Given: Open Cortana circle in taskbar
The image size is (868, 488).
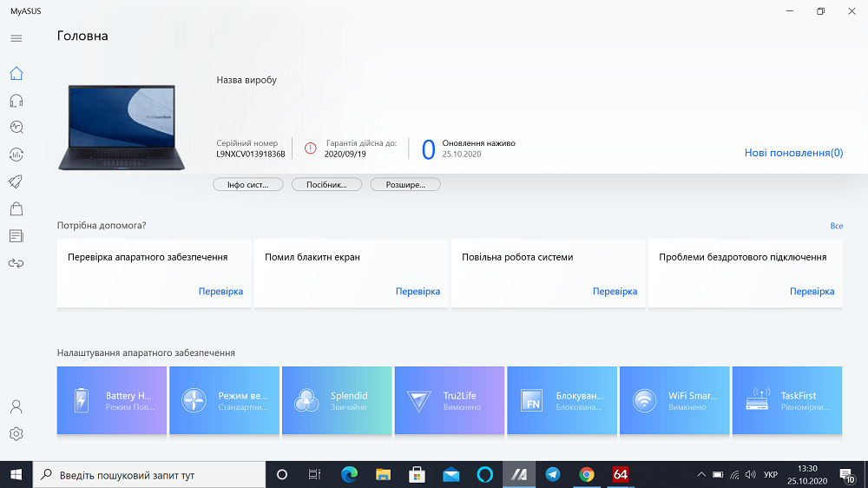Looking at the screenshot, I should 282,475.
